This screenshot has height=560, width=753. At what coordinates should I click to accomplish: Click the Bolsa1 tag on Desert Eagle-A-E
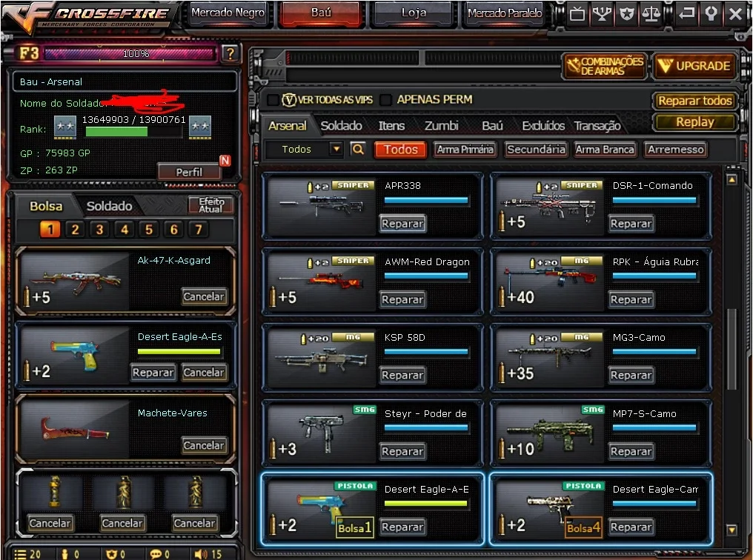pos(354,528)
